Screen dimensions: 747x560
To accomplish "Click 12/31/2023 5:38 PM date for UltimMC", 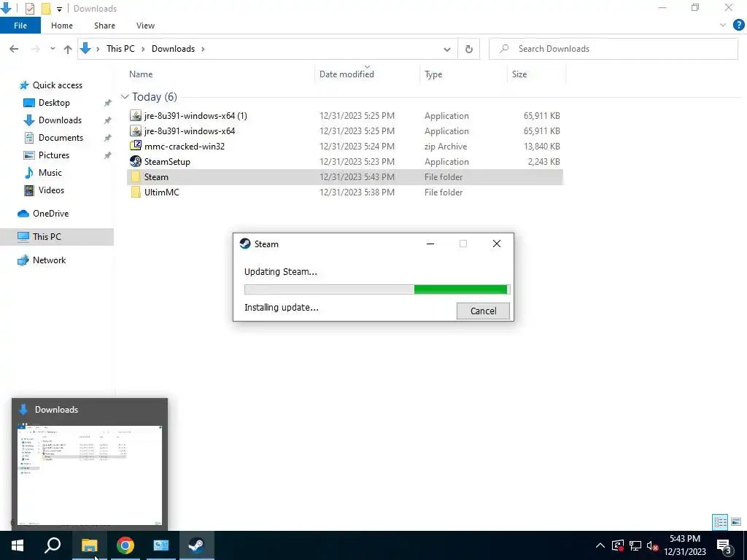I will coord(357,192).
